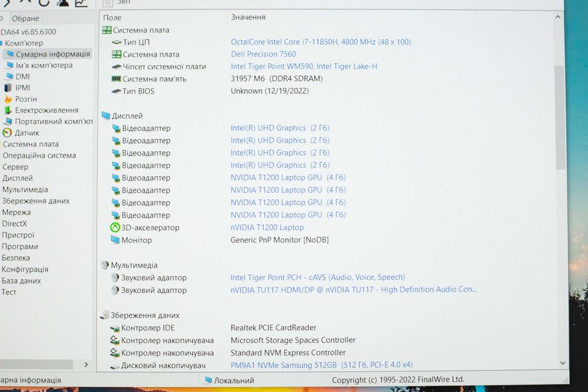The height and width of the screenshot is (392, 588).
Task: Click the Системна пам'ять RAM icon
Action: tap(116, 79)
